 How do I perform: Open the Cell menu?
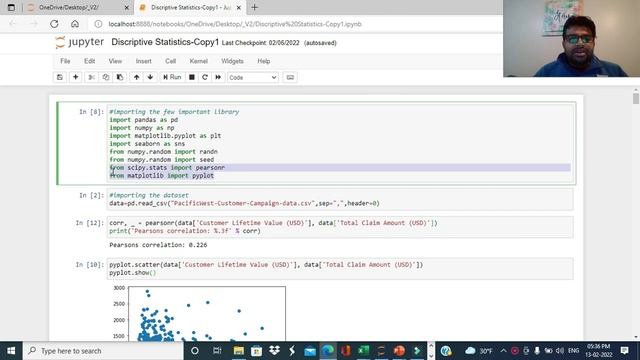point(171,61)
